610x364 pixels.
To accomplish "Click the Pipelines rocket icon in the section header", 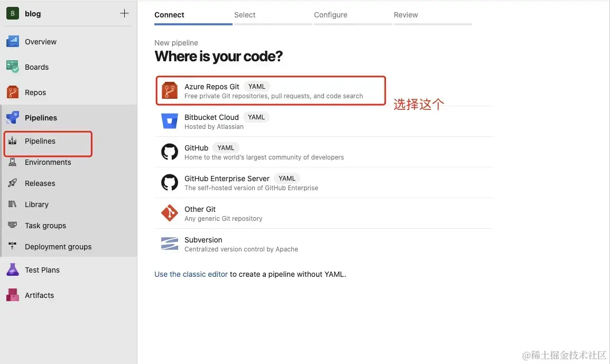I will [13, 117].
